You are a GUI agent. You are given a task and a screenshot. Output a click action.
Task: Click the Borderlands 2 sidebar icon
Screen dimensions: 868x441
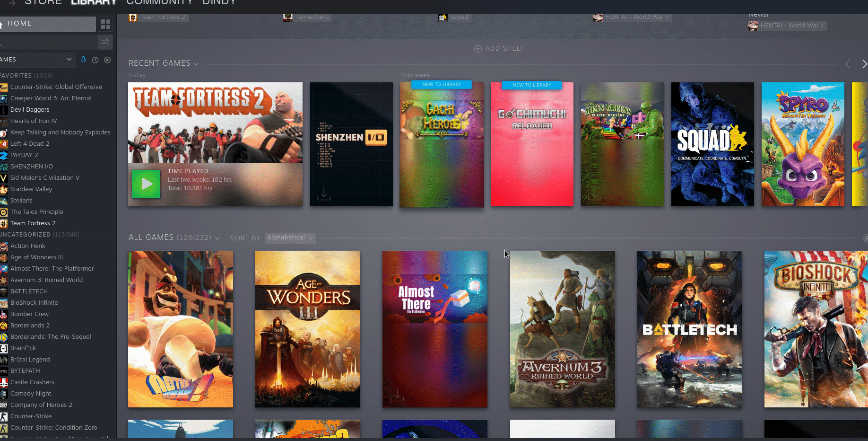[x=4, y=326]
